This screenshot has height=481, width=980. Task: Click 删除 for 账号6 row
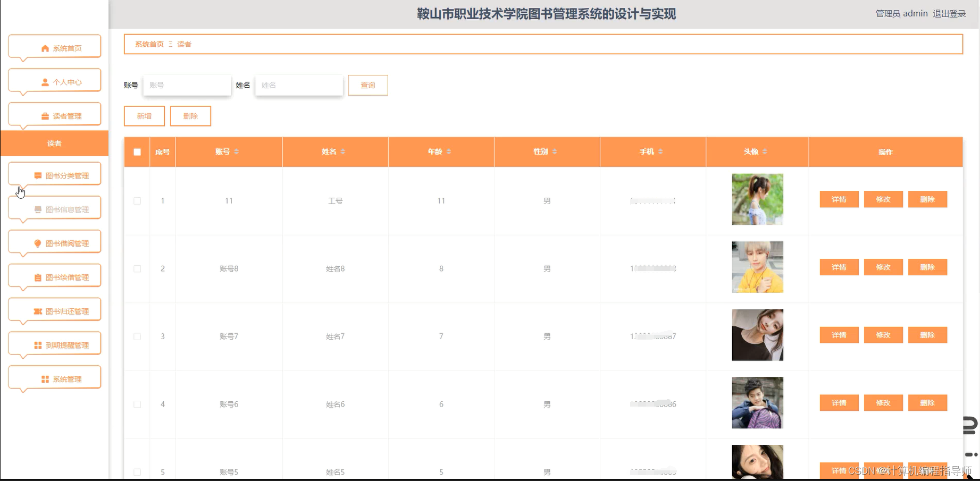(x=927, y=403)
